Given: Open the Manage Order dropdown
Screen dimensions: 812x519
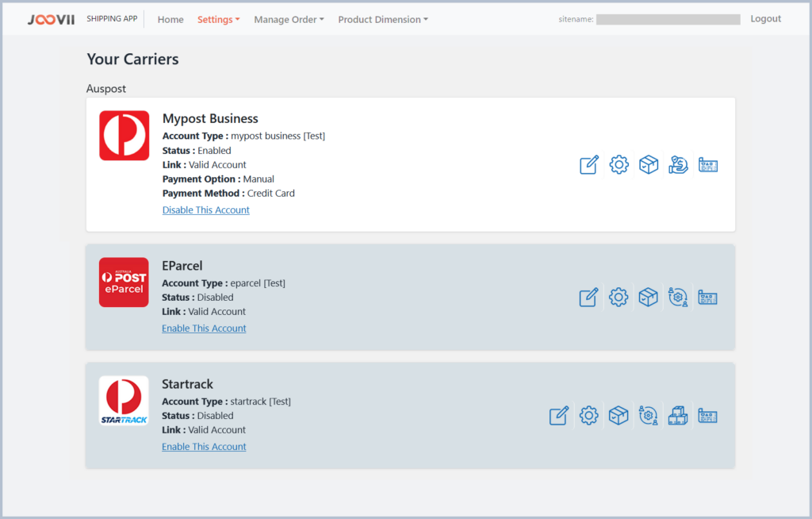Looking at the screenshot, I should pos(289,20).
